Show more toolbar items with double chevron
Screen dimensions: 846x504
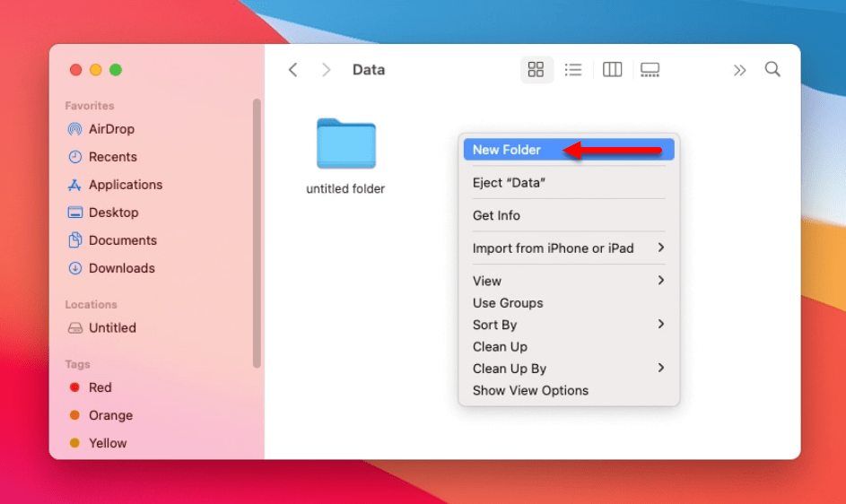[x=739, y=70]
